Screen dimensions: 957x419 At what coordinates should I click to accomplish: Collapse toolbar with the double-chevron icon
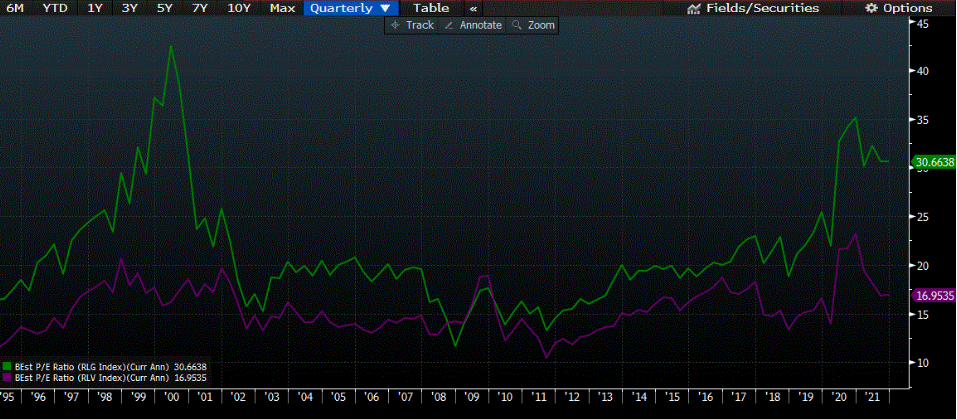473,8
